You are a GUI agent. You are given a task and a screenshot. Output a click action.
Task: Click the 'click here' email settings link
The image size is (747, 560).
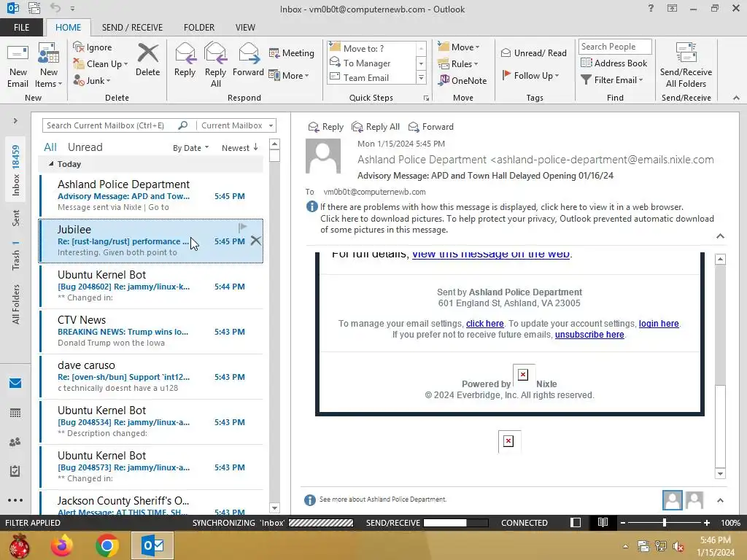484,324
